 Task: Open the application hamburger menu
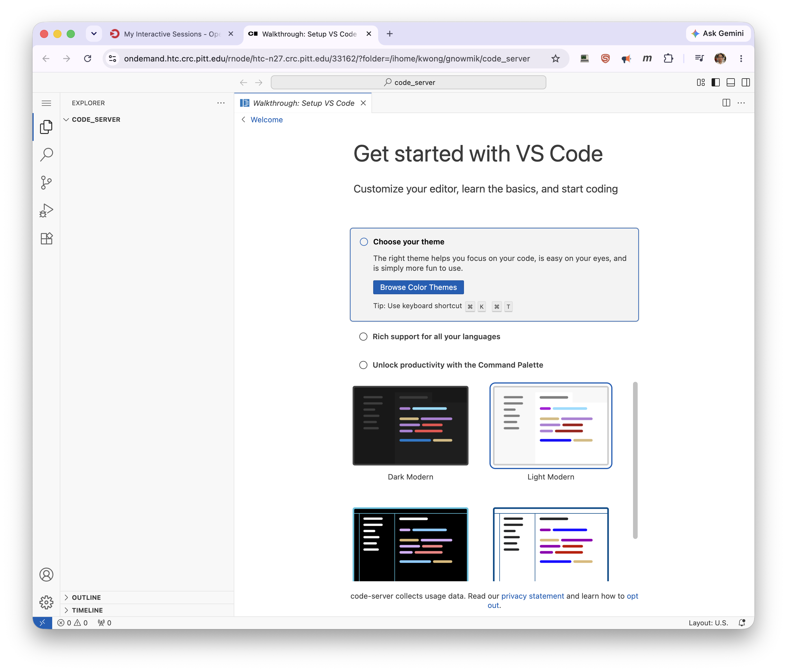pos(46,103)
